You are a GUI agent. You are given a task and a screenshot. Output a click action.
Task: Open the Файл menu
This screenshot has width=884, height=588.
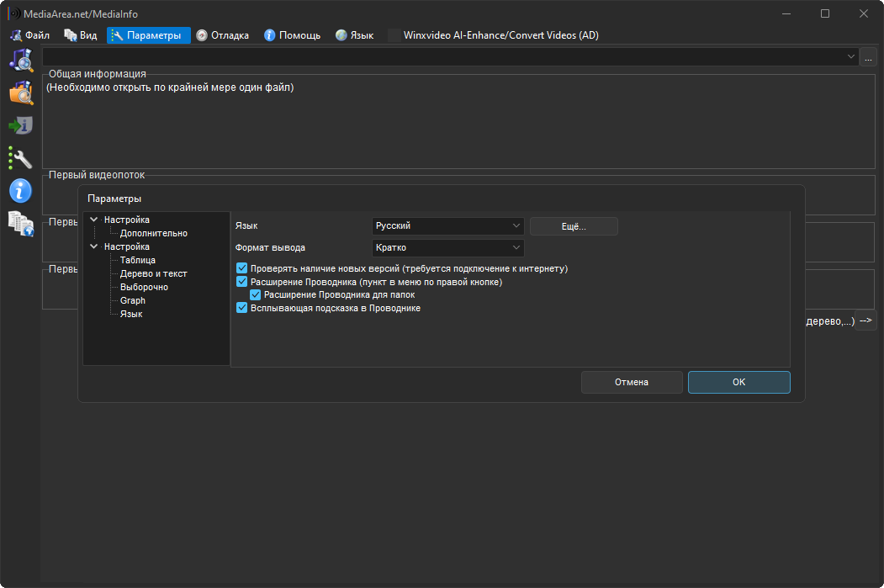[30, 35]
